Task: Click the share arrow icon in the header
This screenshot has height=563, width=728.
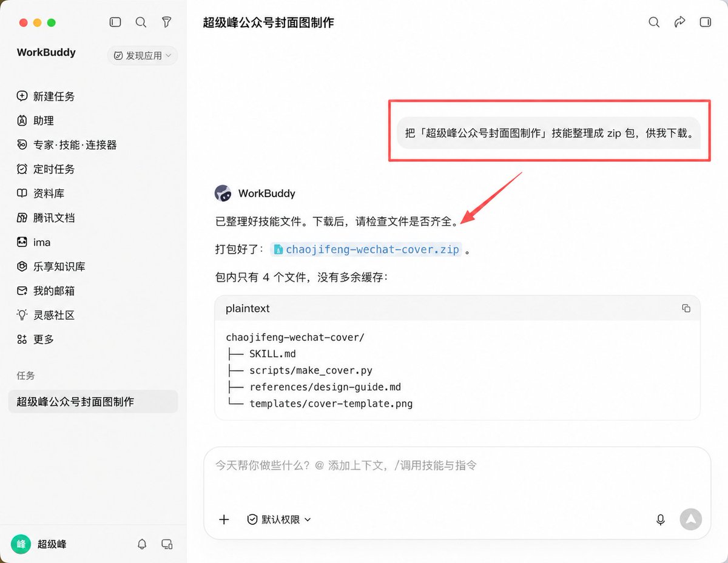Action: click(x=679, y=22)
